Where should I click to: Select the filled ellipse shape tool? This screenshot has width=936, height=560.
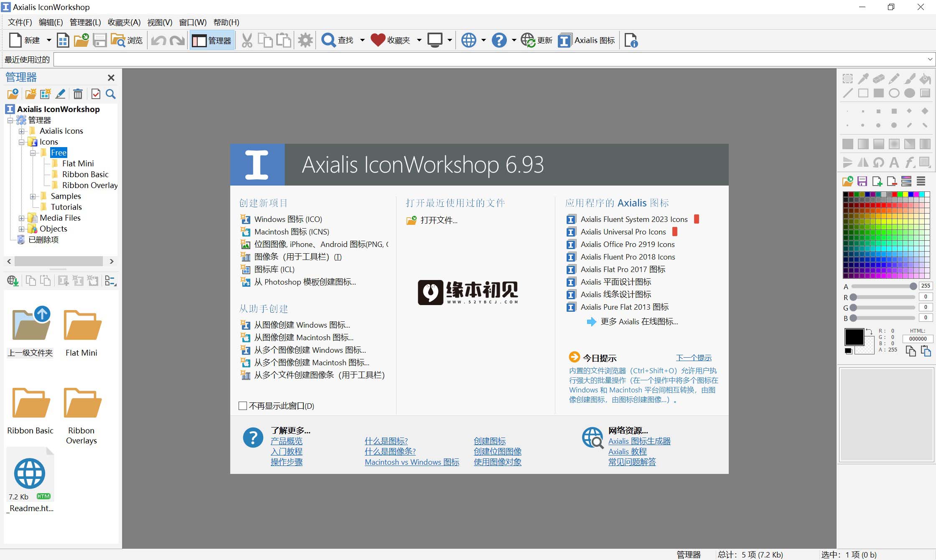909,93
